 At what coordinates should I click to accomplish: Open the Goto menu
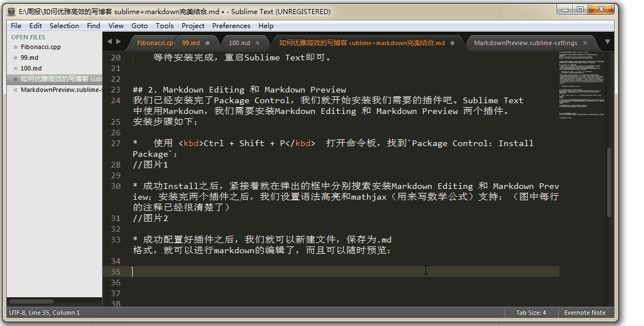click(x=139, y=25)
